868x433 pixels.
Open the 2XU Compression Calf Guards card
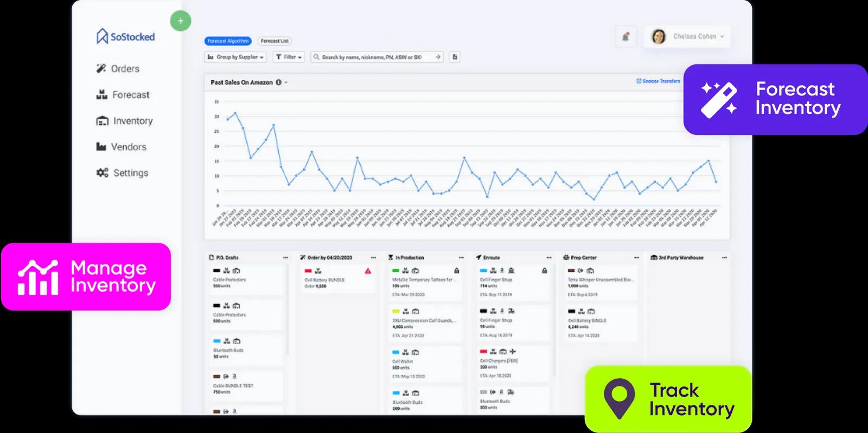click(x=425, y=323)
